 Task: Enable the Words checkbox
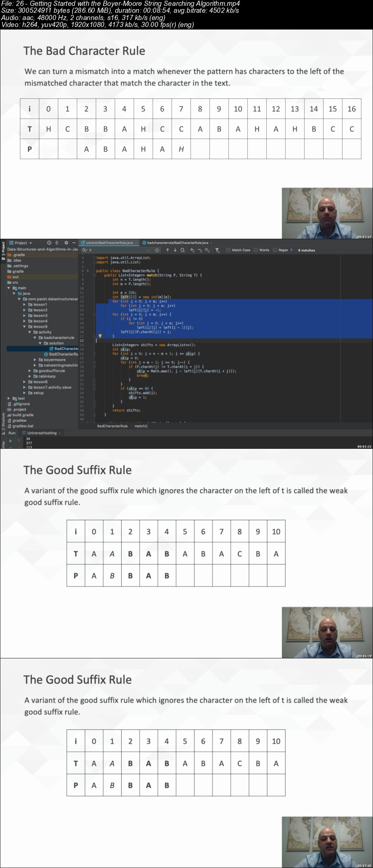point(256,250)
